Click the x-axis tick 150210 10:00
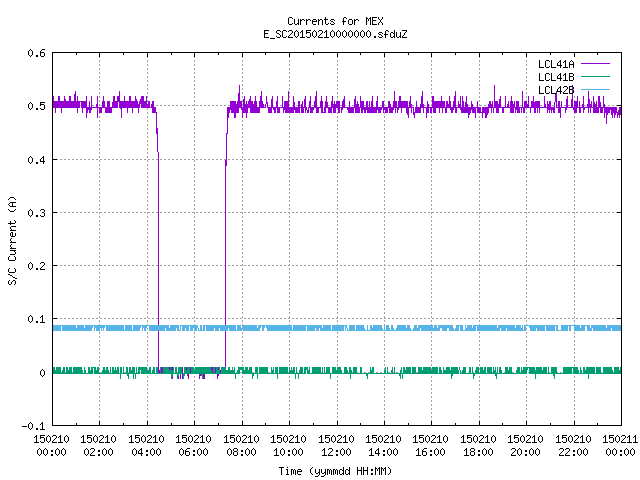The height and width of the screenshot is (480, 640). [x=289, y=446]
